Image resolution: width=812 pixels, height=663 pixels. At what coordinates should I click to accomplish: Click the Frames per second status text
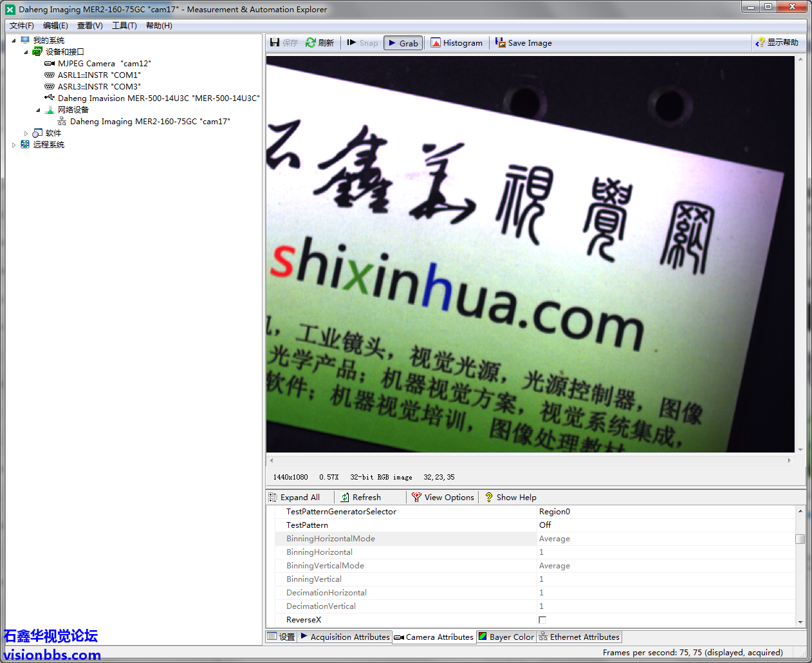click(x=693, y=653)
